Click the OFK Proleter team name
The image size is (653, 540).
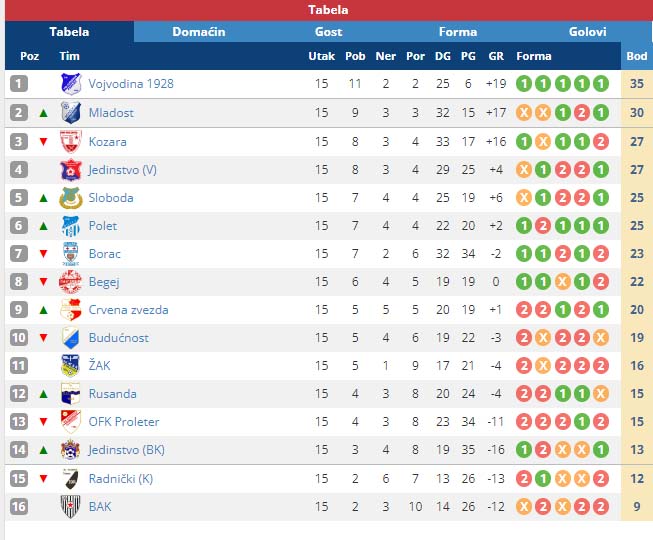(124, 422)
